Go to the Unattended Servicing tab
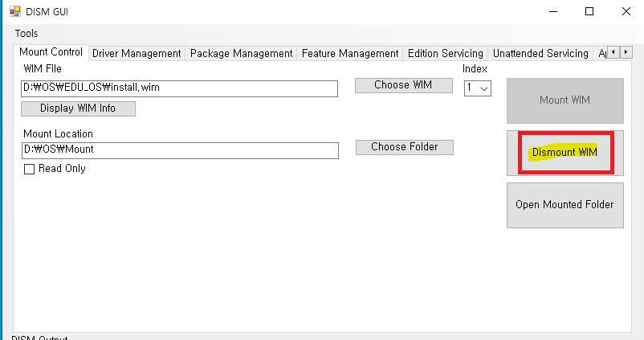Screen dimensions: 644x340 (x=540, y=53)
